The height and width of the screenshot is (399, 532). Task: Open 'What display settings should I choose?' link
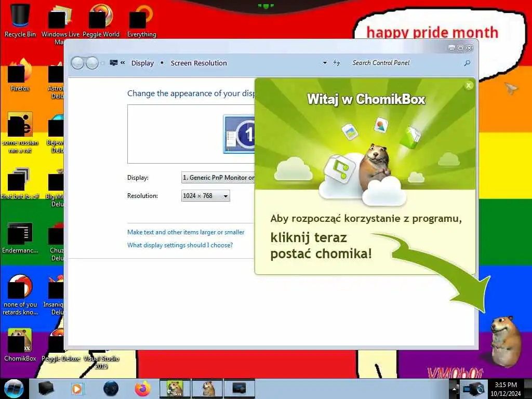(x=180, y=245)
